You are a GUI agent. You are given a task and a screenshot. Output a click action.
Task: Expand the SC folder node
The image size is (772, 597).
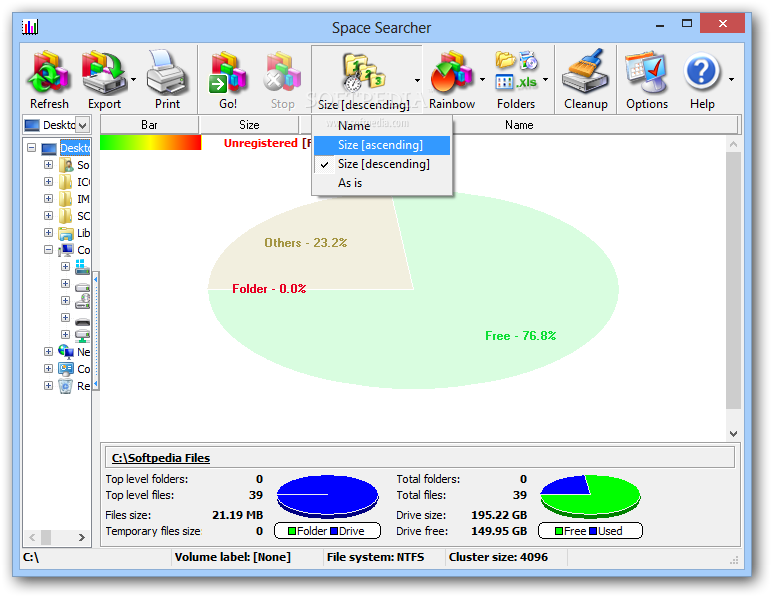tap(48, 216)
